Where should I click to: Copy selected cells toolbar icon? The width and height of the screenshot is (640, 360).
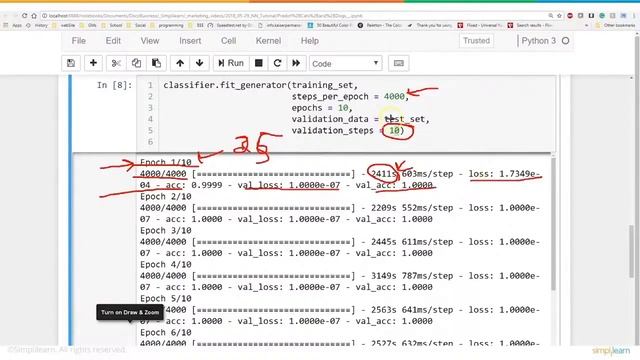(x=136, y=63)
